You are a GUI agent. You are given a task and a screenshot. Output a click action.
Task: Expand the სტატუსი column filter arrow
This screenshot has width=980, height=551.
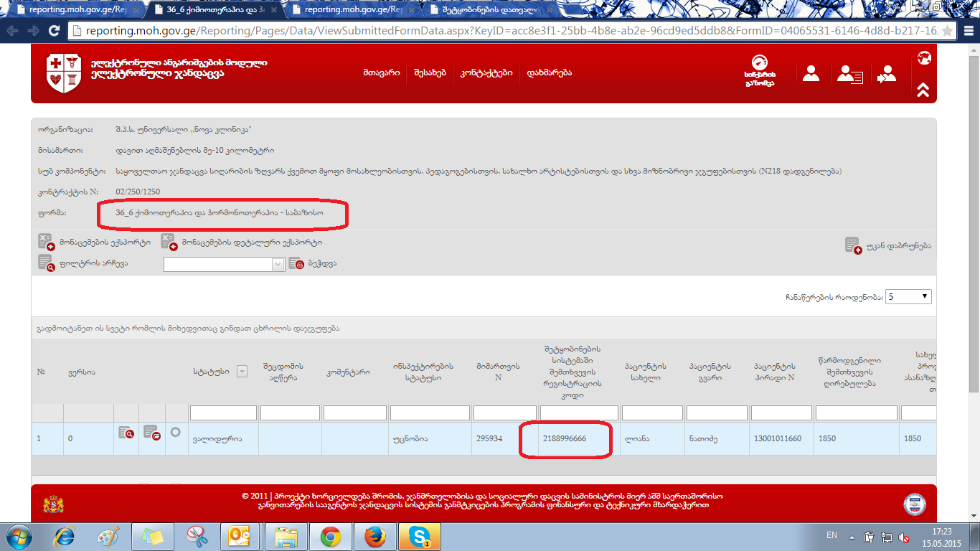242,371
